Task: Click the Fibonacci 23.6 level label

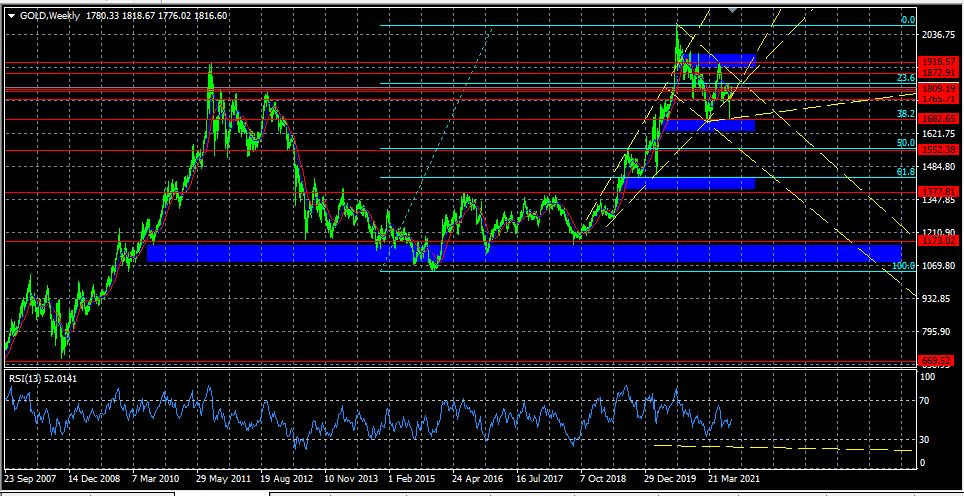Action: click(x=906, y=77)
